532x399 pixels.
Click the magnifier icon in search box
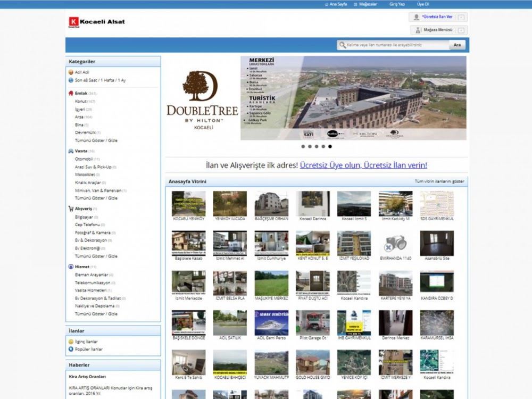point(342,45)
